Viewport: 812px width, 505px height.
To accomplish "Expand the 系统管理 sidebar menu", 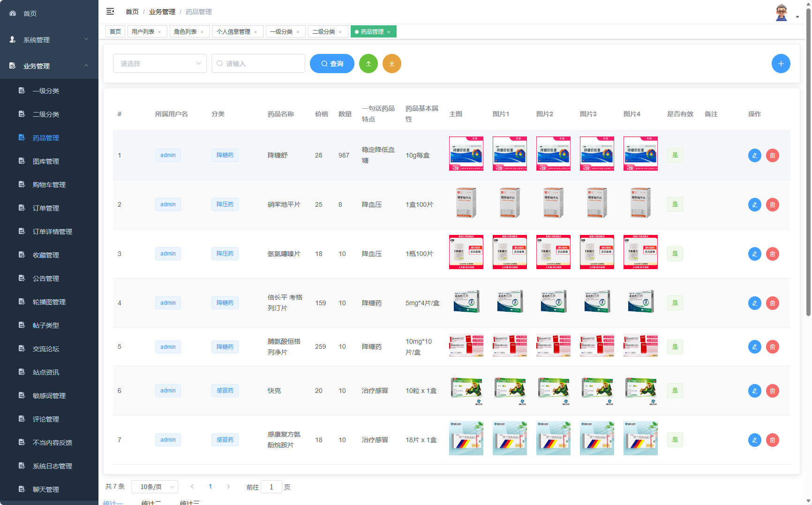I will [x=49, y=40].
